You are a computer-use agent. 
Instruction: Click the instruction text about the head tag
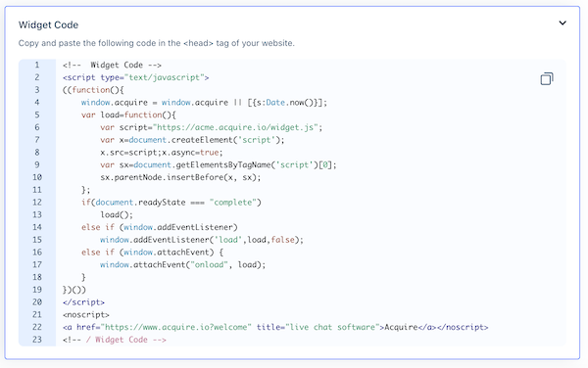[157, 43]
